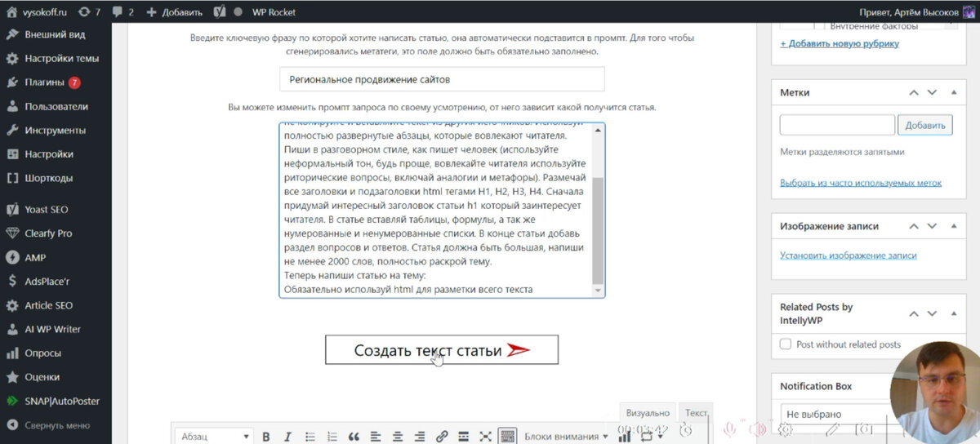The image size is (980, 444).
Task: Insert link using chain icon
Action: click(442, 437)
